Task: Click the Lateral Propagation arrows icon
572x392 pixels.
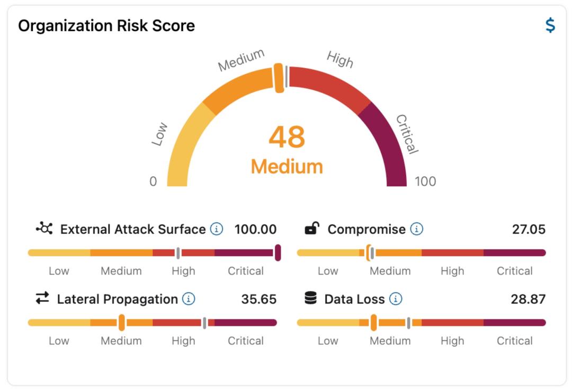Action: tap(42, 299)
